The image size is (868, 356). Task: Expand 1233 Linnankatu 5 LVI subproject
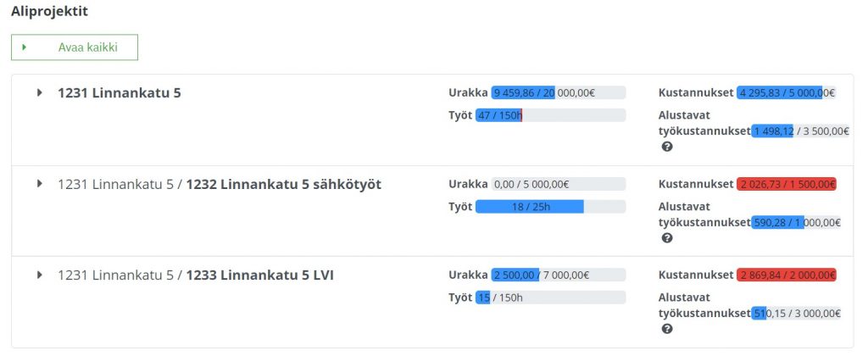(39, 275)
